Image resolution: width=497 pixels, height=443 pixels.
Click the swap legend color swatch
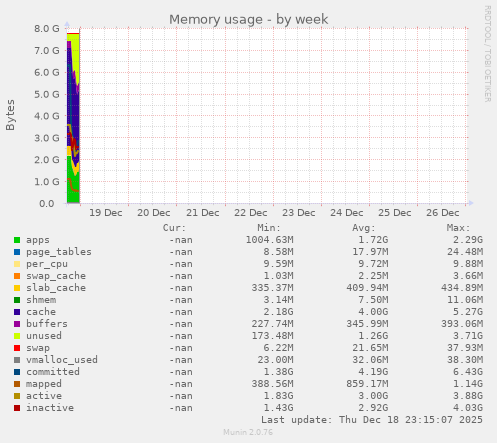coord(17,348)
